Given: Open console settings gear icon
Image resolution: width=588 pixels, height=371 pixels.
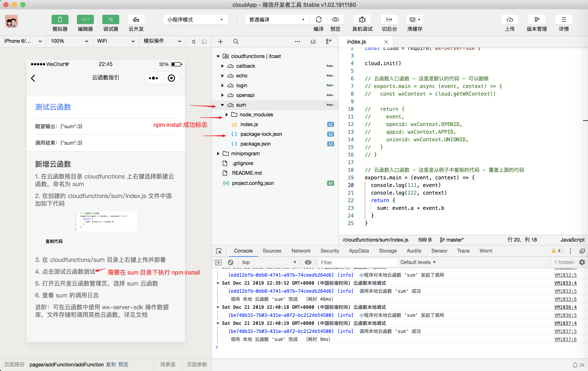Looking at the screenshot, I should [582, 262].
